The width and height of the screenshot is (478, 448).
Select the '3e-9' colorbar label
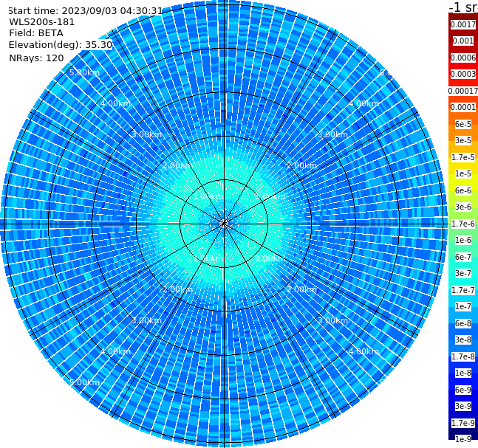coord(463,406)
